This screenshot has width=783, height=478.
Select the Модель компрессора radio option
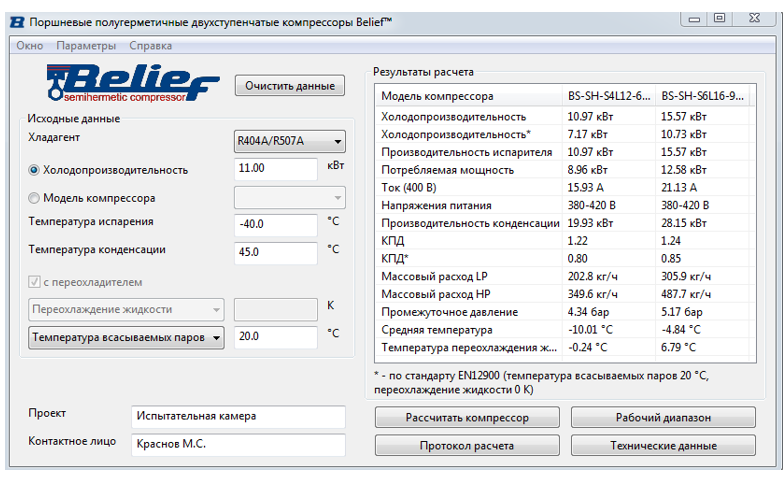[35, 198]
